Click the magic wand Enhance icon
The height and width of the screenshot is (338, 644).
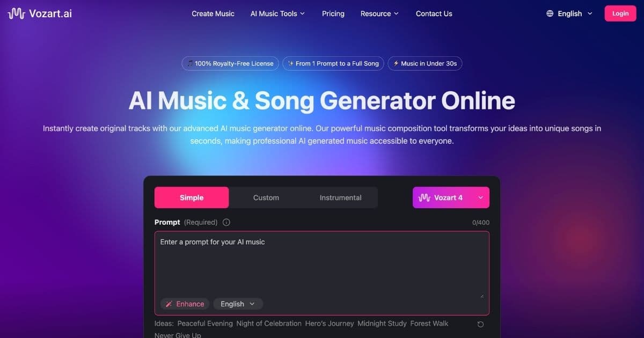click(169, 304)
